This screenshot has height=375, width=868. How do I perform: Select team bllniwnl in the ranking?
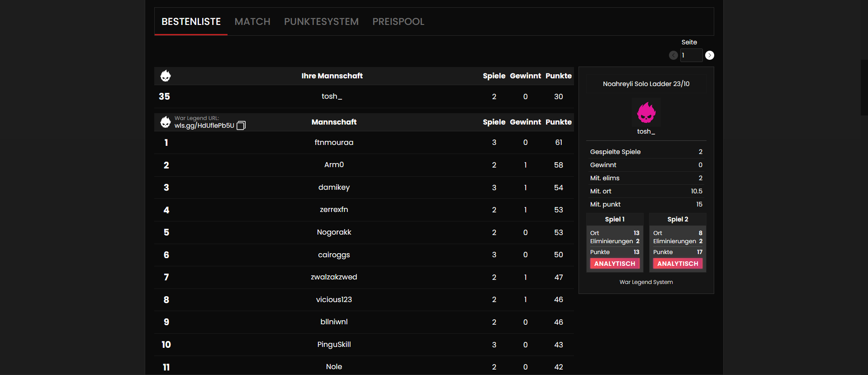pyautogui.click(x=364, y=322)
